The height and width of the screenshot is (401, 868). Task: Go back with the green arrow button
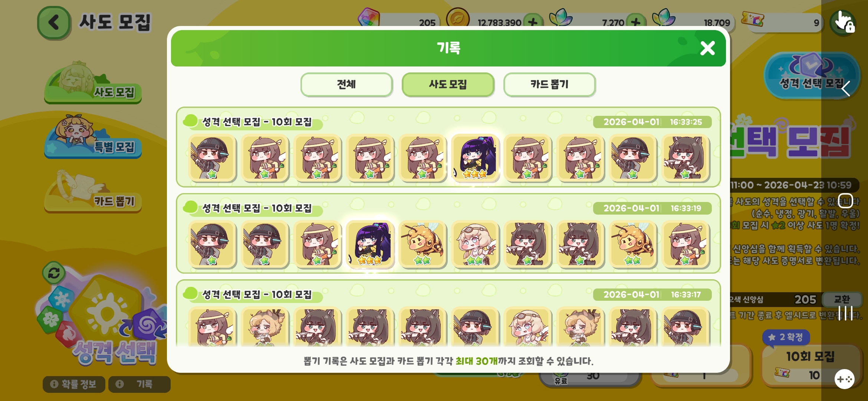[54, 23]
